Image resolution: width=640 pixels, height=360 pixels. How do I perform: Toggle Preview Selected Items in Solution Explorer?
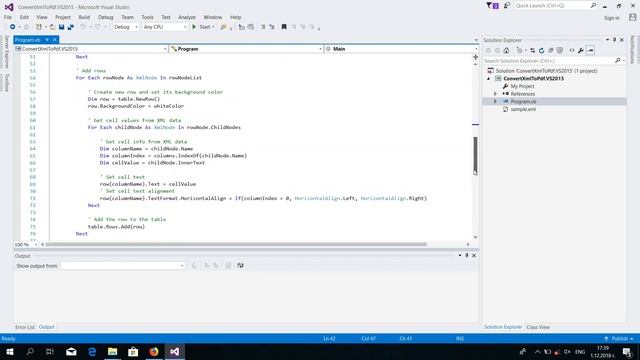pyautogui.click(x=590, y=51)
